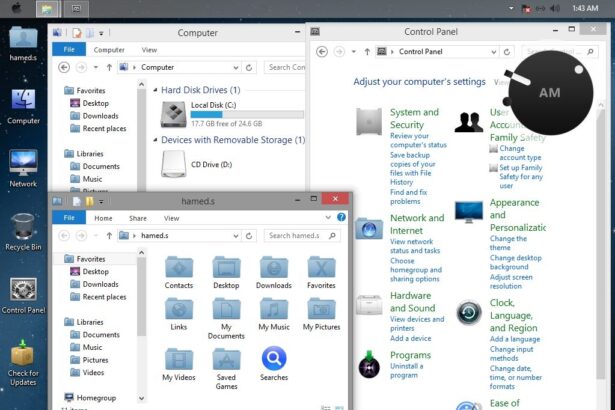Click the Find and fix problems link
The height and width of the screenshot is (410, 615).
click(408, 197)
